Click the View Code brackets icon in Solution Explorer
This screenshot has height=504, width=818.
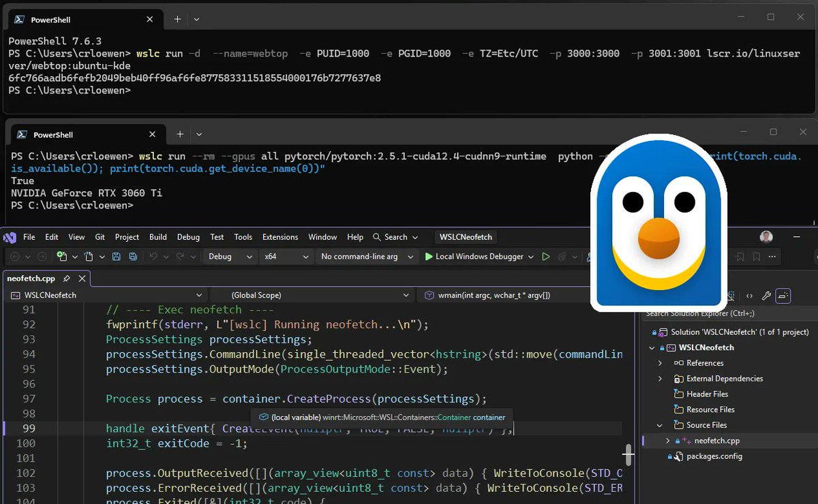pos(749,296)
